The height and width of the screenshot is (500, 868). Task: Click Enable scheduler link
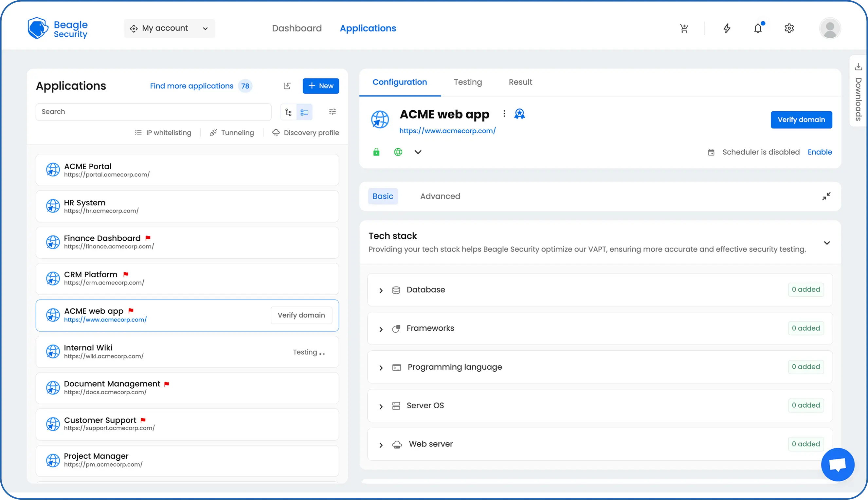click(819, 152)
